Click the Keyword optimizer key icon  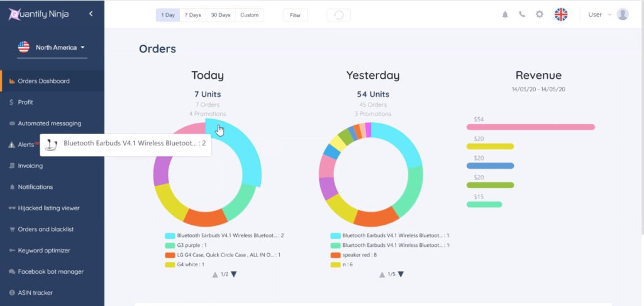pos(12,251)
